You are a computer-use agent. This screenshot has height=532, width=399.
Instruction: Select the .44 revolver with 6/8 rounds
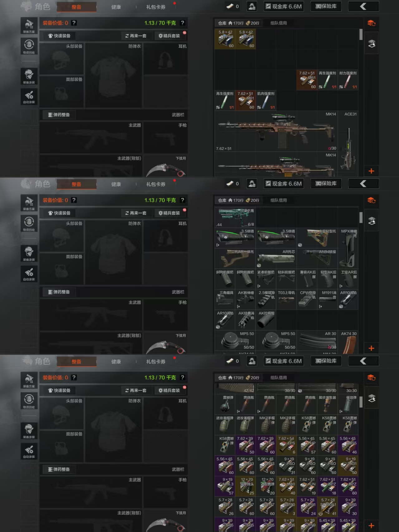235,217
